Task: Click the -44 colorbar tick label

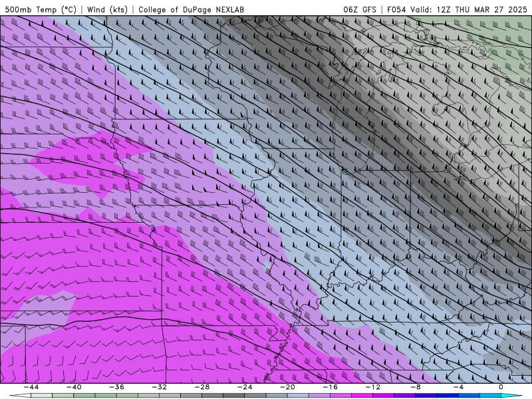Action: [x=31, y=387]
